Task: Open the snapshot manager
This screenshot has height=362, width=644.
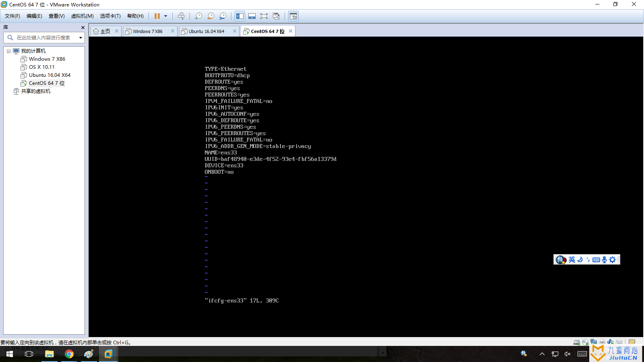Action: click(x=223, y=16)
